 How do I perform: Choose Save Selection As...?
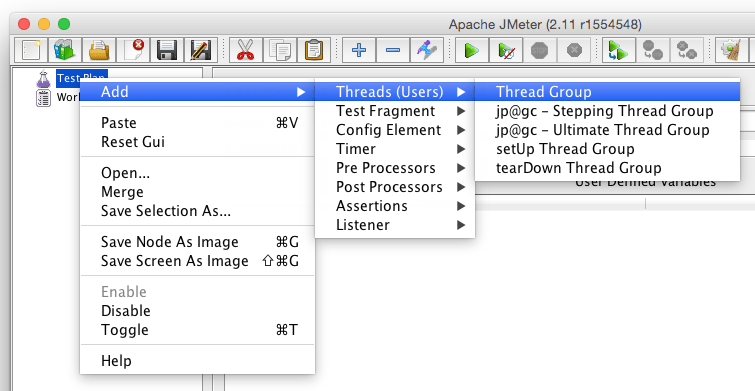197,211
